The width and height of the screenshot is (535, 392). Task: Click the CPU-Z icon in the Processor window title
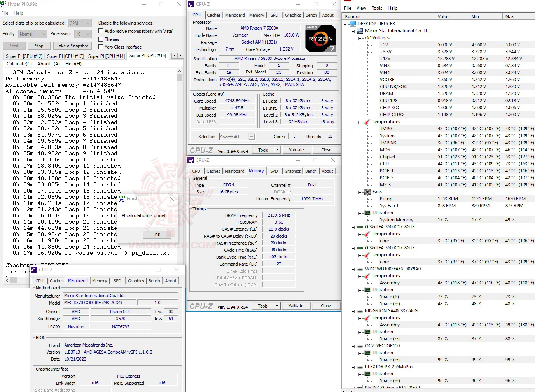tap(191, 4)
